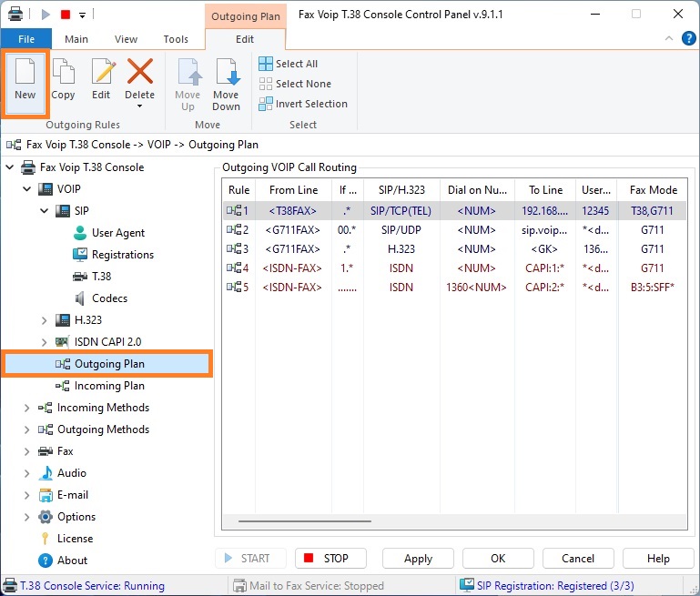Viewport: 700px width, 596px height.
Task: Click Select None in the ribbon
Action: pos(295,84)
